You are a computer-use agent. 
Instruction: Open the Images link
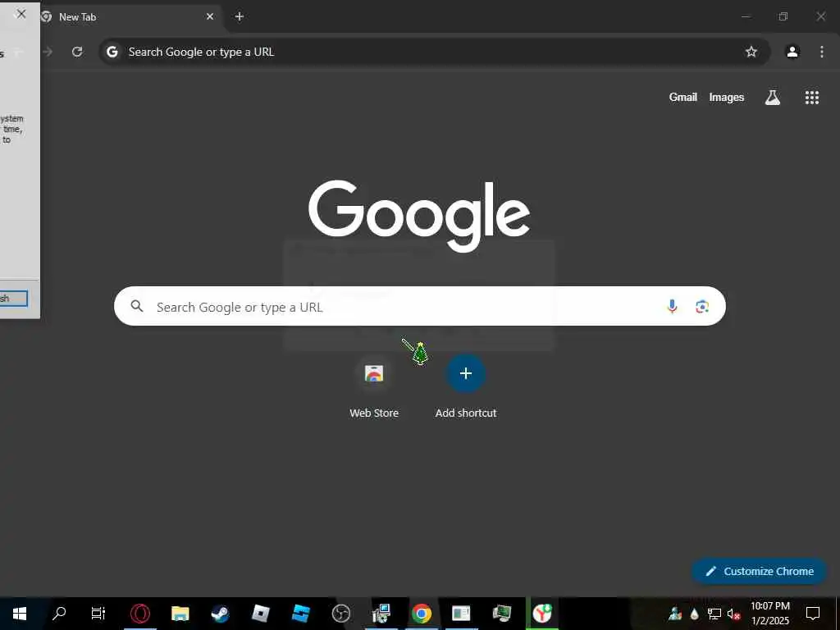point(727,97)
